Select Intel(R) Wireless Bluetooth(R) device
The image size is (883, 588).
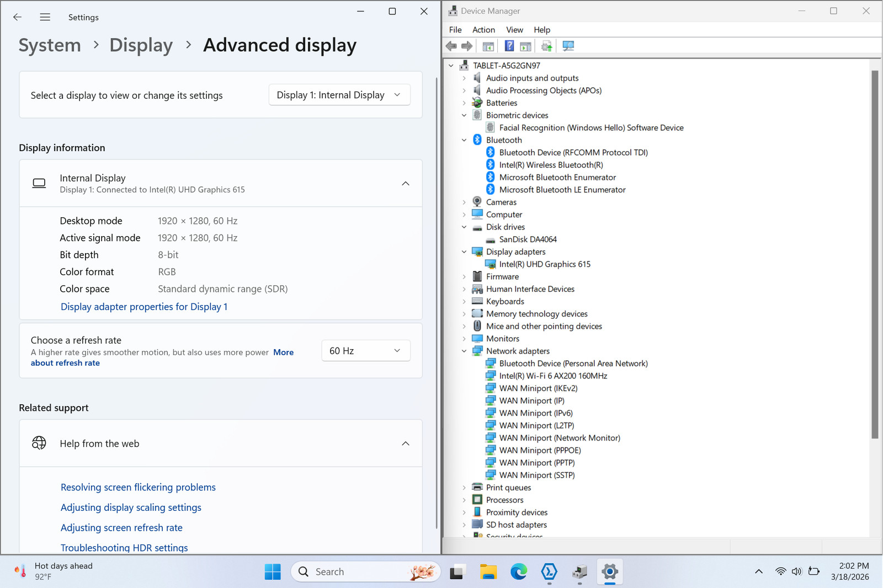[x=551, y=165]
